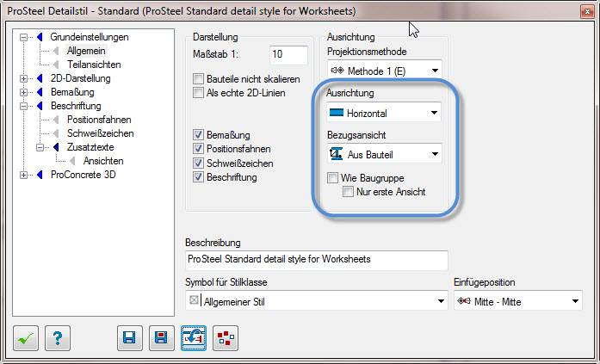The height and width of the screenshot is (364, 600).
Task: Select Zusatztexte tree item
Action: [90, 147]
